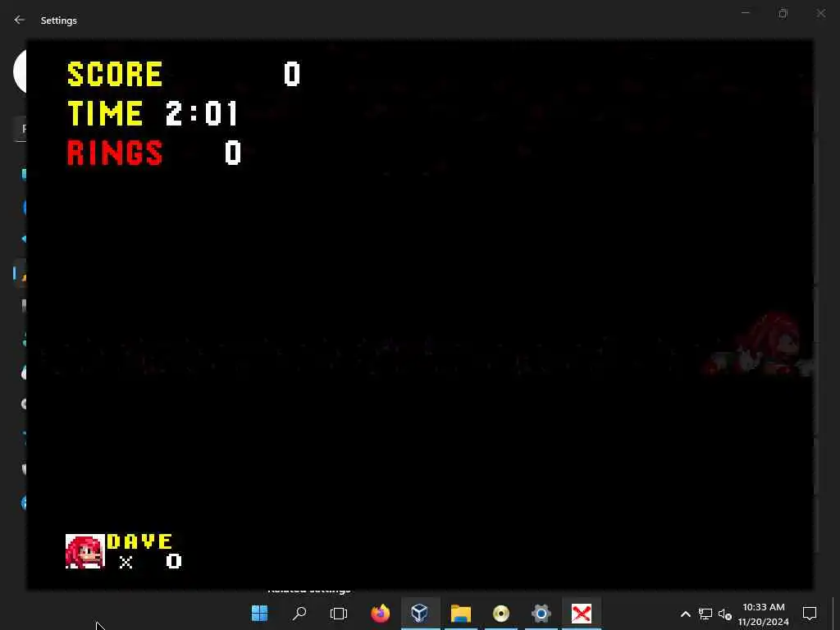Viewport: 840px width, 630px height.
Task: Open the disc icon app on taskbar
Action: 501,614
